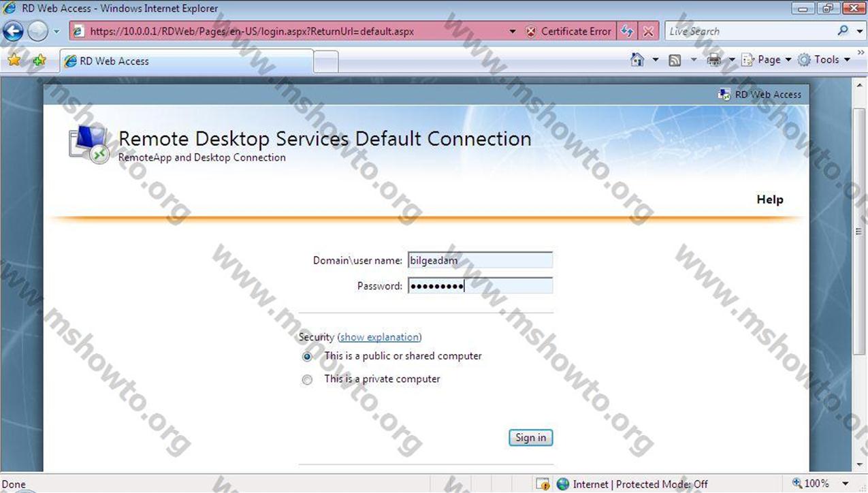Select This is a private computer
The image size is (868, 493).
click(307, 379)
